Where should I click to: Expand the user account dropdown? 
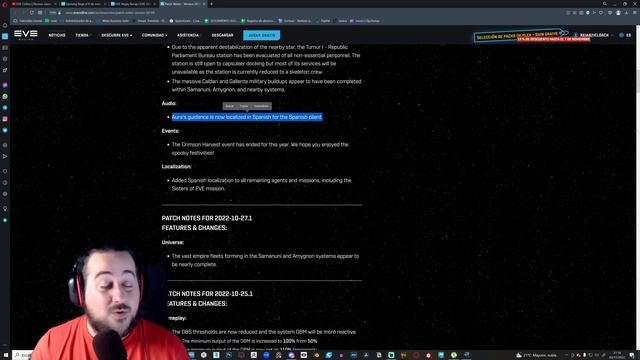click(x=594, y=36)
